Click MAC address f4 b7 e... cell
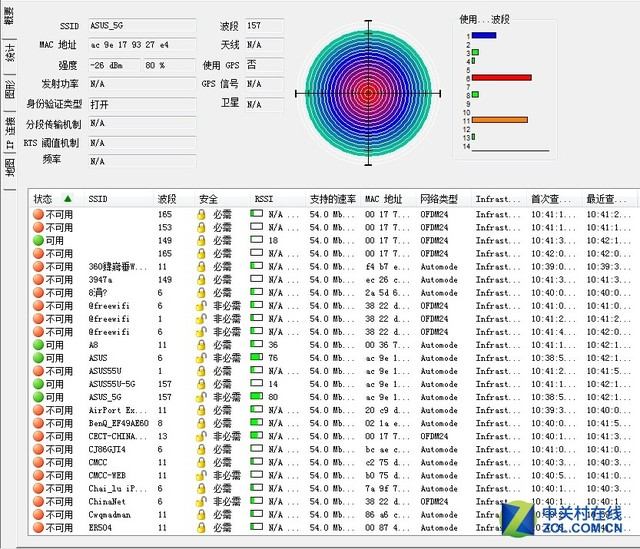This screenshot has height=549, width=640. (x=387, y=266)
